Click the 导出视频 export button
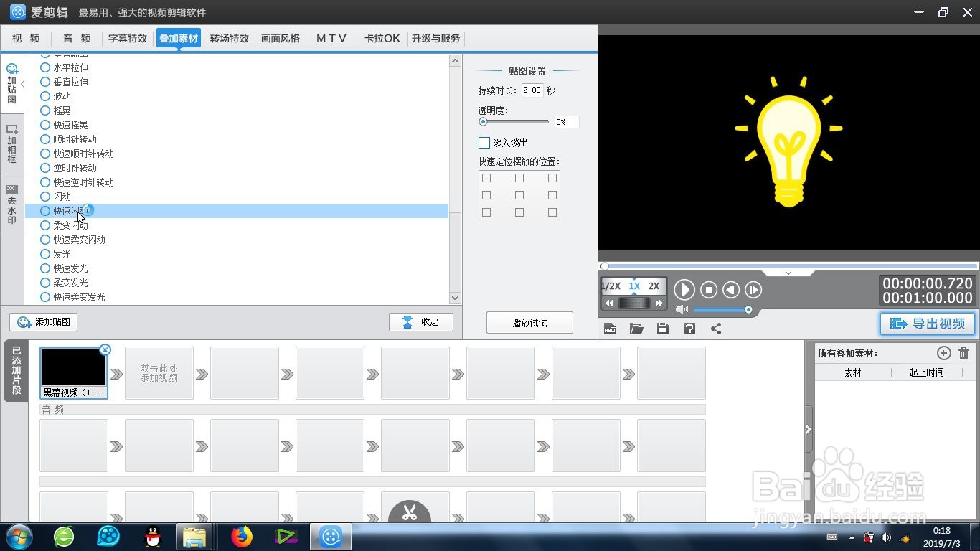Viewport: 980px width, 551px height. point(927,324)
